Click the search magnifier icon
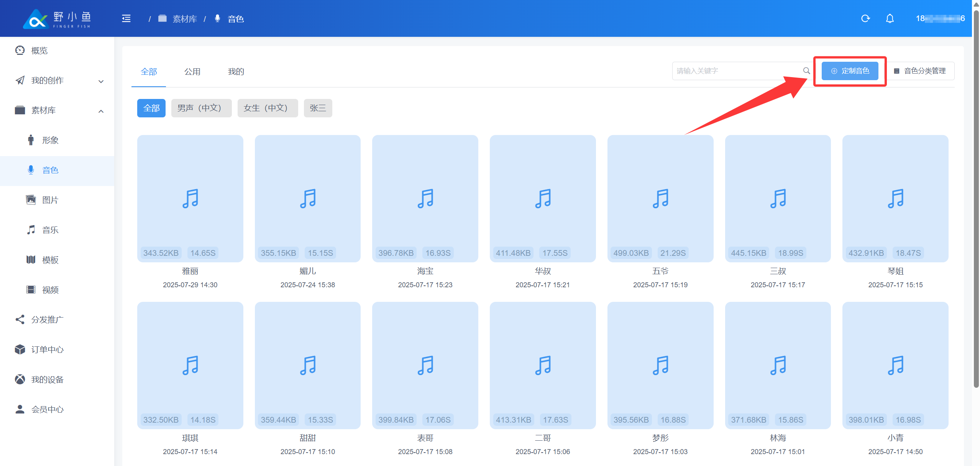The image size is (980, 466). [806, 71]
